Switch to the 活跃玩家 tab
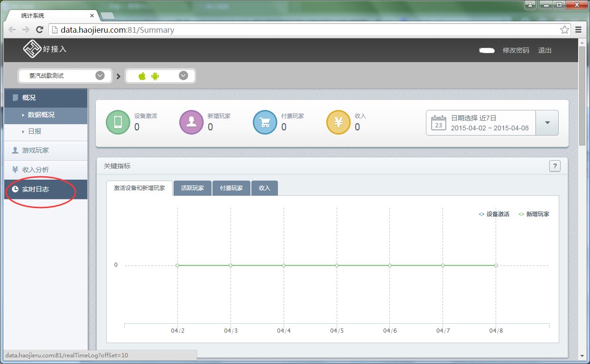590x364 pixels. 193,188
